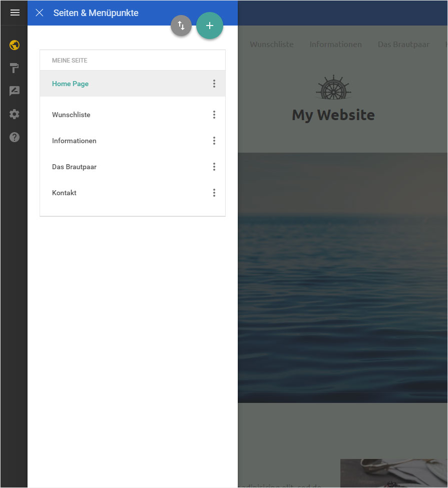Add a new page with plus button
The width and height of the screenshot is (448, 488).
pyautogui.click(x=210, y=26)
